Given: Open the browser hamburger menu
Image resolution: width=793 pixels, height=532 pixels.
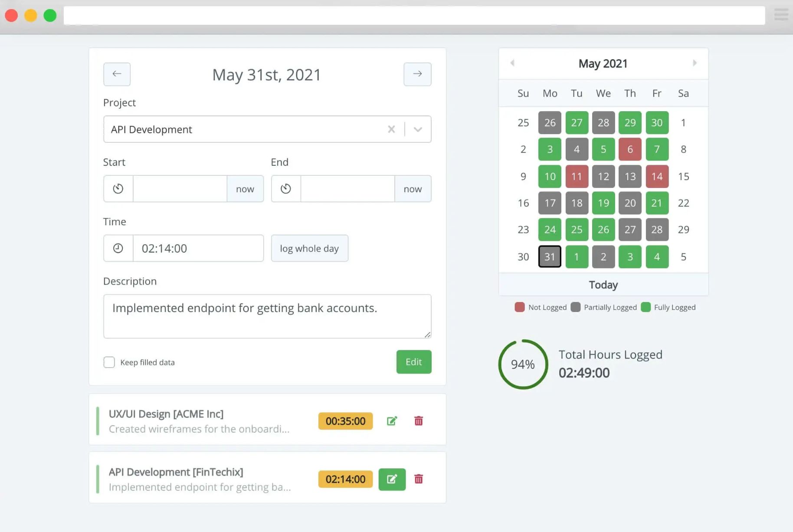Looking at the screenshot, I should pyautogui.click(x=781, y=14).
